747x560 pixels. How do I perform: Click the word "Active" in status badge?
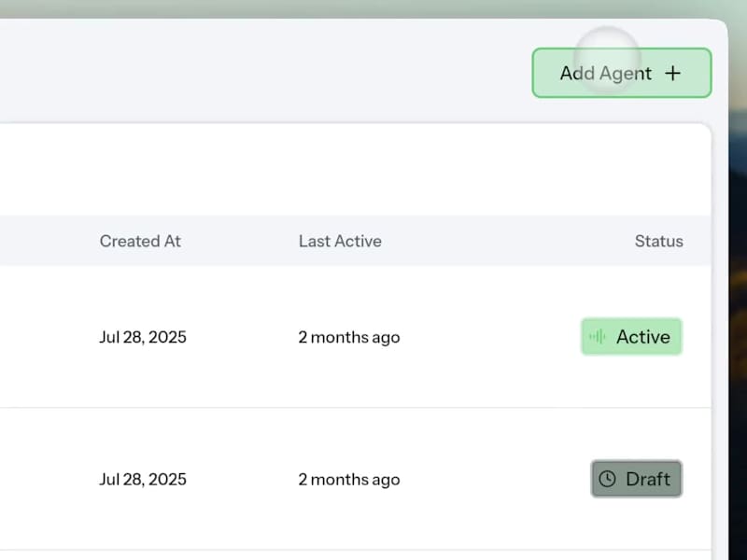pyautogui.click(x=643, y=337)
